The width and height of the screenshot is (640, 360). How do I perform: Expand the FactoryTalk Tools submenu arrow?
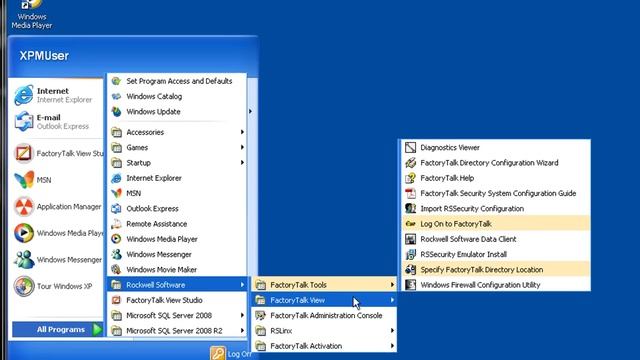pos(392,285)
